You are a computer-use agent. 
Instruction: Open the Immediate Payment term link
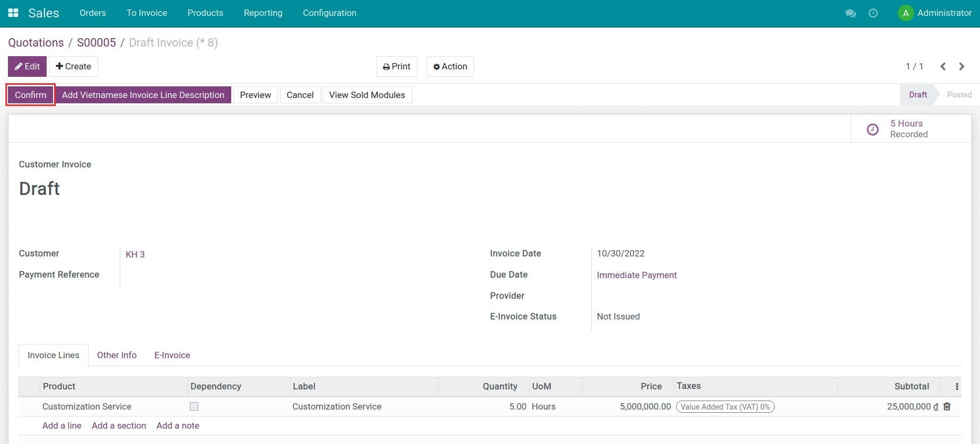point(637,275)
